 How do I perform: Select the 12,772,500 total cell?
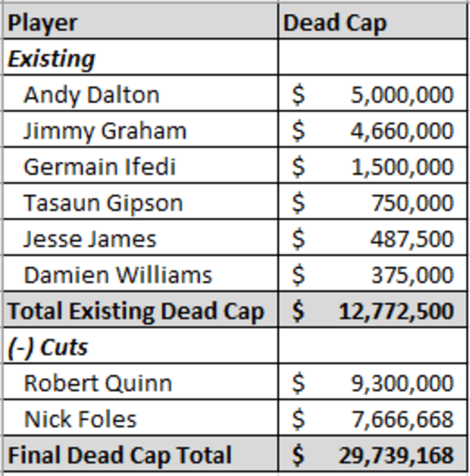373,310
